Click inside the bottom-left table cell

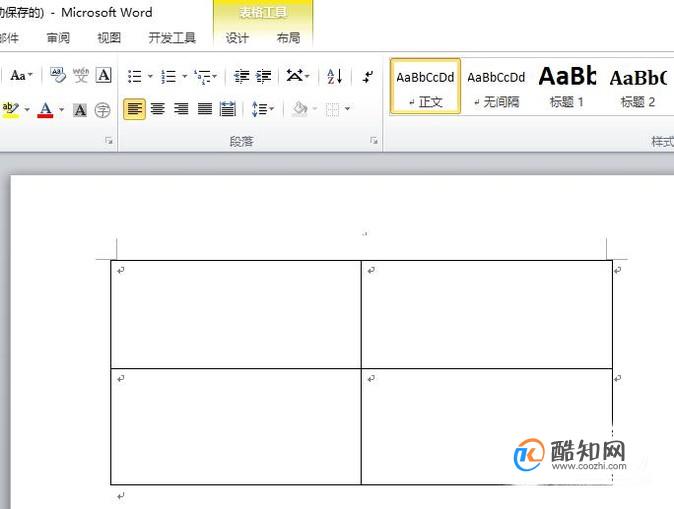[x=236, y=426]
